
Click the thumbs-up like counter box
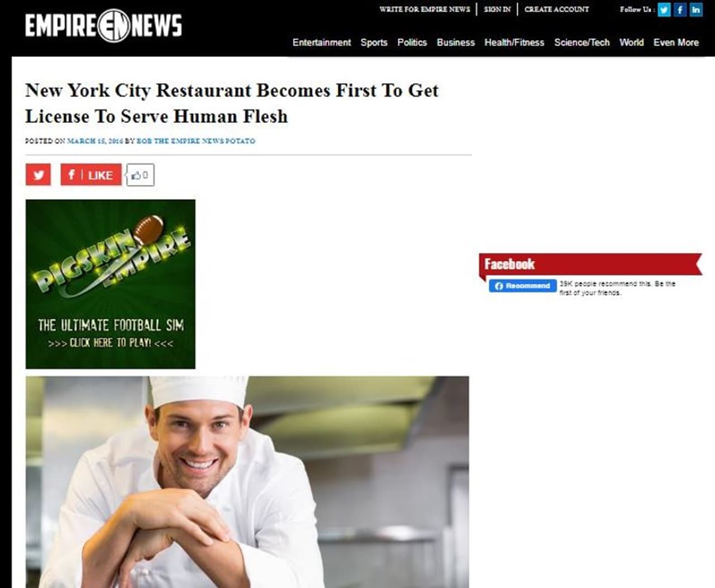[140, 175]
